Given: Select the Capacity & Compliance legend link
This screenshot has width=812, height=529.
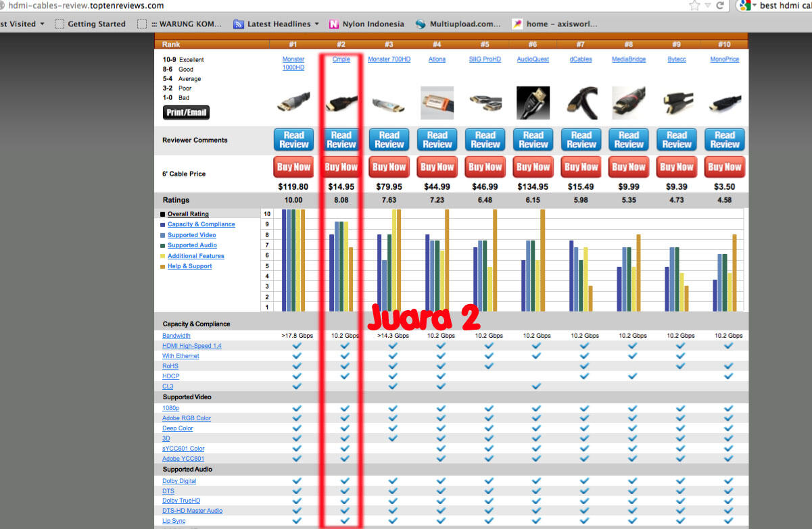Looking at the screenshot, I should click(201, 224).
